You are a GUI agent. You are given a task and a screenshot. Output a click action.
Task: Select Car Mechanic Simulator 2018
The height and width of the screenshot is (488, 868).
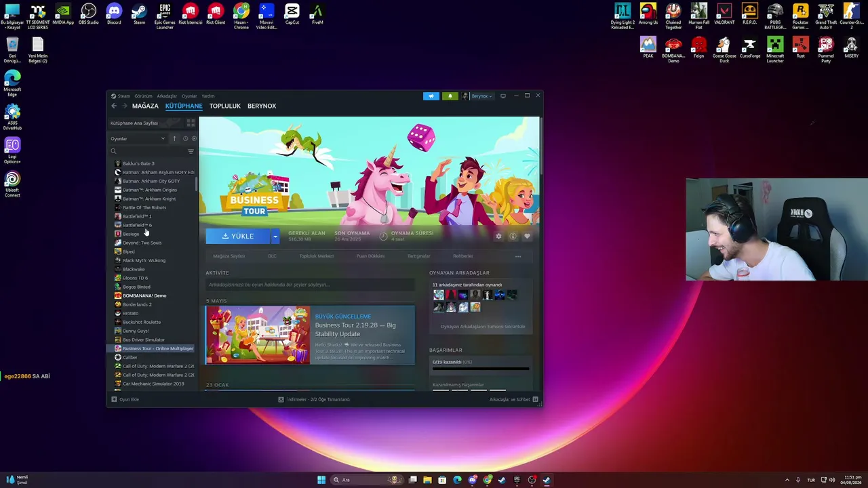pos(153,384)
